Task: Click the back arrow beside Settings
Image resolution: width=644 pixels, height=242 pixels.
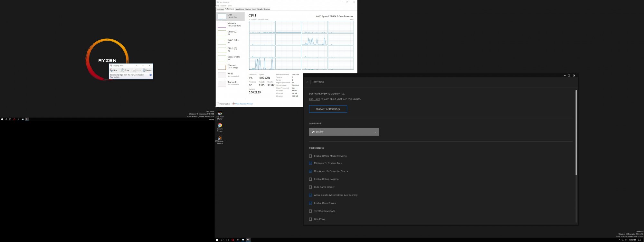Action: tap(307, 82)
